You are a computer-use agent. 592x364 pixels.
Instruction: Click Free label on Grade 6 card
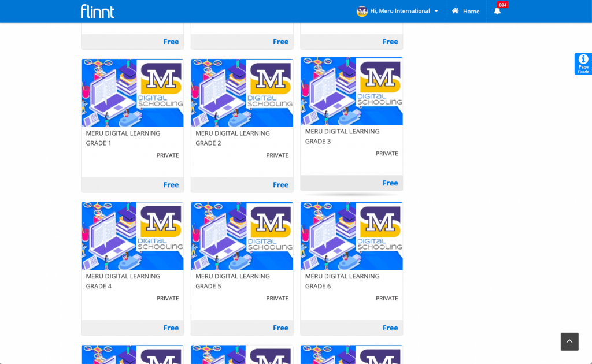[390, 328]
